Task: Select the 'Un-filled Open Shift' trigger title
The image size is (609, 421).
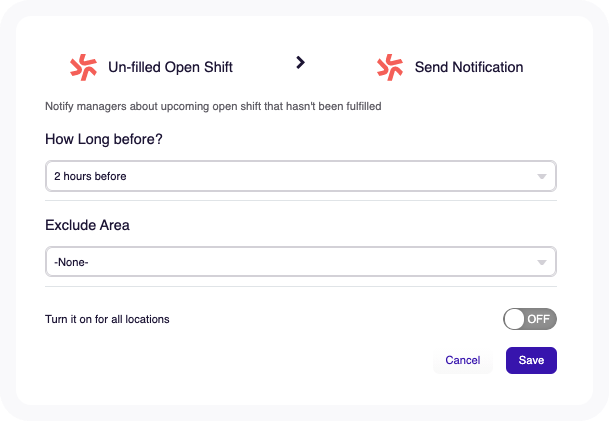Action: tap(170, 67)
